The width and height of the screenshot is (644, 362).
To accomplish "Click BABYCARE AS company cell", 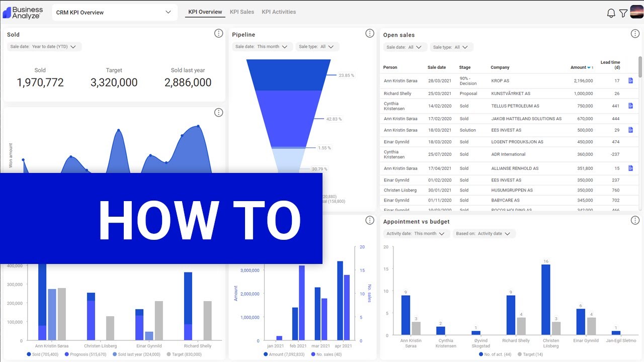I will click(506, 200).
